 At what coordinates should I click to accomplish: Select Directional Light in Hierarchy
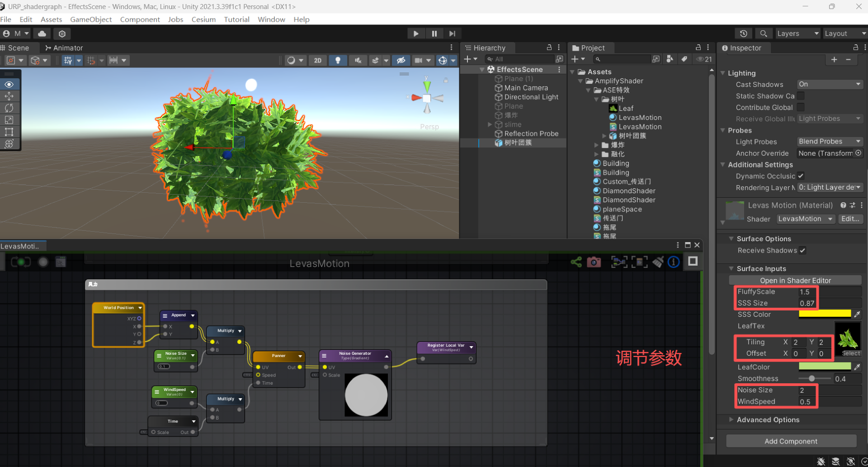pos(531,97)
